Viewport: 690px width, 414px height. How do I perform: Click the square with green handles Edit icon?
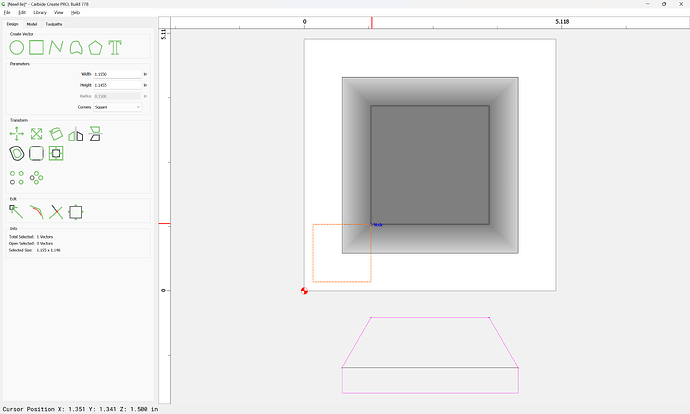pyautogui.click(x=76, y=212)
